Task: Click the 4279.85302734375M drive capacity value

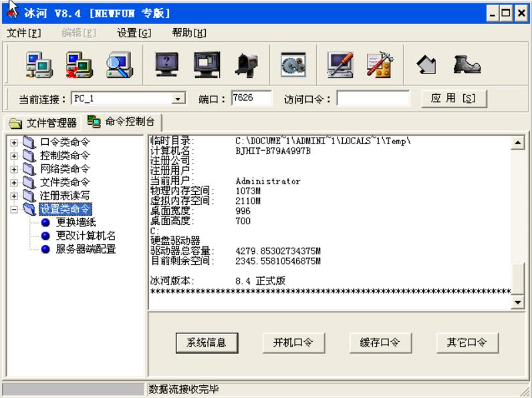Action: [278, 251]
